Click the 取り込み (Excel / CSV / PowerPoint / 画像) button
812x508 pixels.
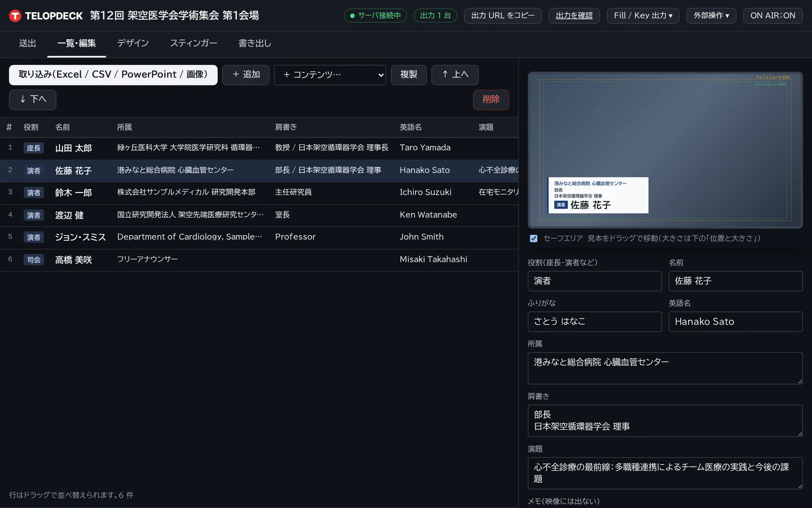point(113,75)
